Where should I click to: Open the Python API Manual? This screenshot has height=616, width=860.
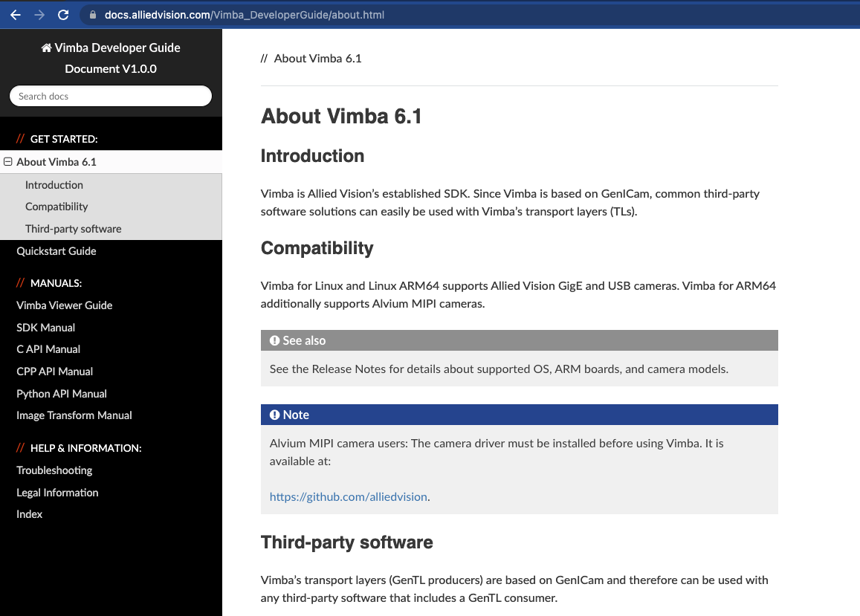62,394
